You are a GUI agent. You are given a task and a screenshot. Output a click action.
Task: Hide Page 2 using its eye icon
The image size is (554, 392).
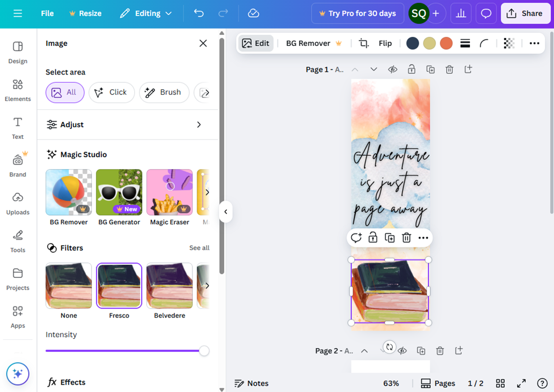coord(402,350)
